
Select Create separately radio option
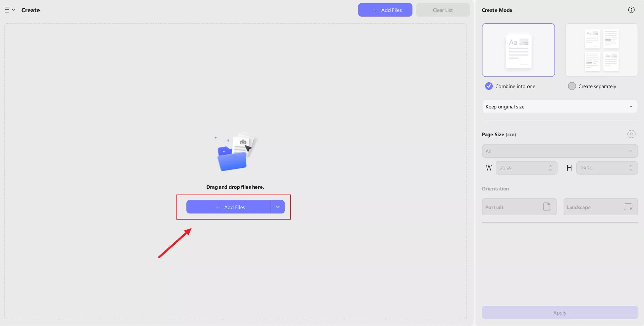click(572, 86)
